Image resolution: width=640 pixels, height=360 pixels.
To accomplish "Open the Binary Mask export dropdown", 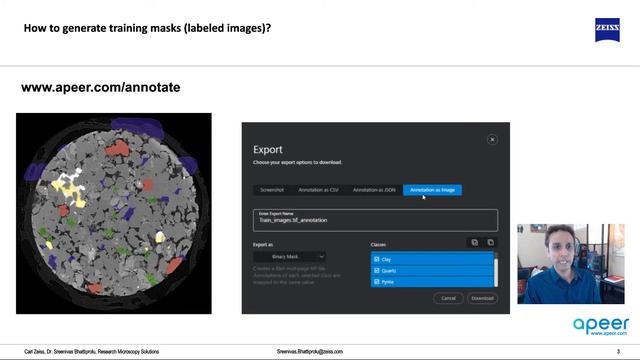I will [x=289, y=257].
